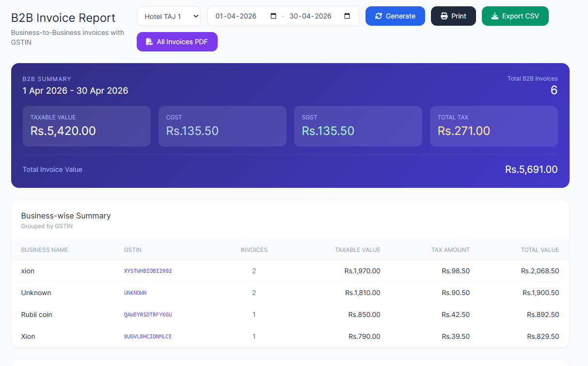Click the Taxable Value column header
Screen dimensions: 588x366
pyautogui.click(x=357, y=250)
